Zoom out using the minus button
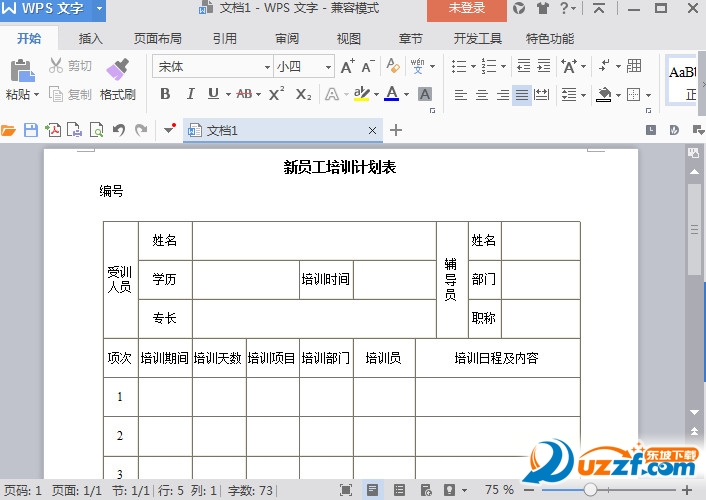The width and height of the screenshot is (706, 500). (530, 490)
